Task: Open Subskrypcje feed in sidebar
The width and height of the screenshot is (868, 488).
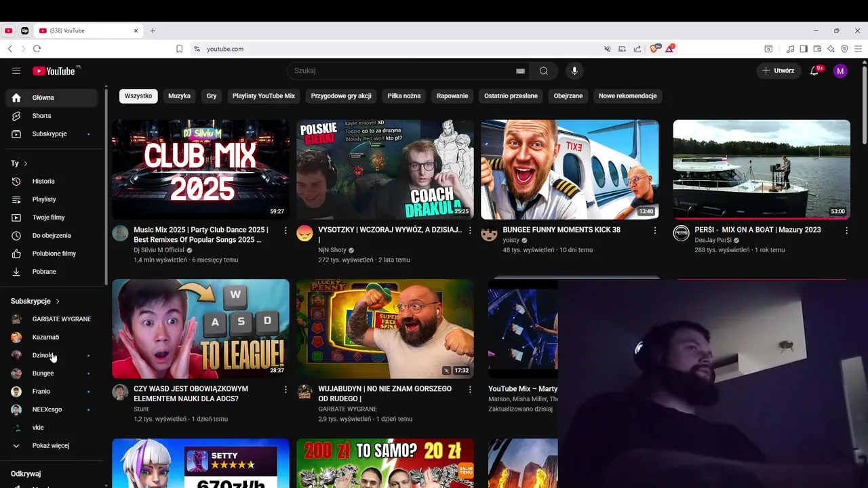Action: pos(52,134)
